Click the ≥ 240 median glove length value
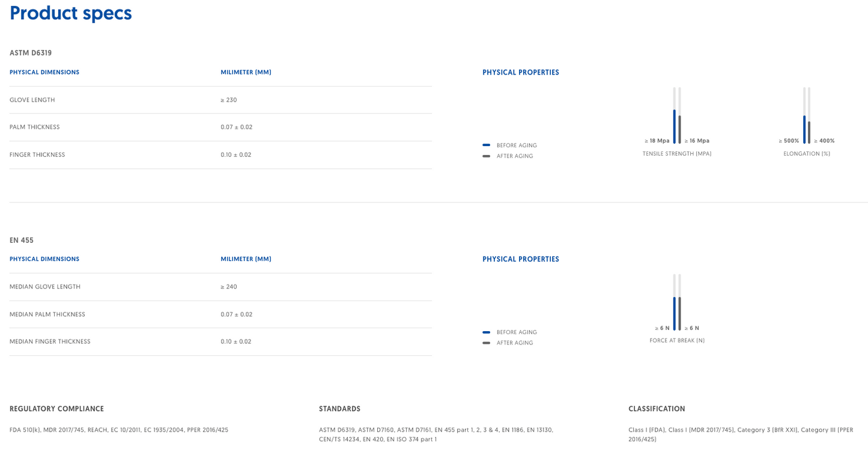This screenshot has height=449, width=868. 229,287
